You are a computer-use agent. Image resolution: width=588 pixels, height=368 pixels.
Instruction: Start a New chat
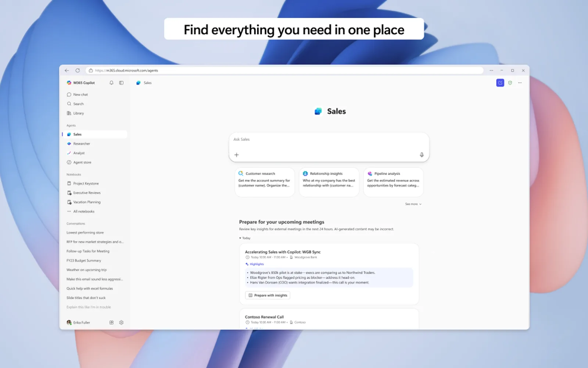click(x=95, y=95)
